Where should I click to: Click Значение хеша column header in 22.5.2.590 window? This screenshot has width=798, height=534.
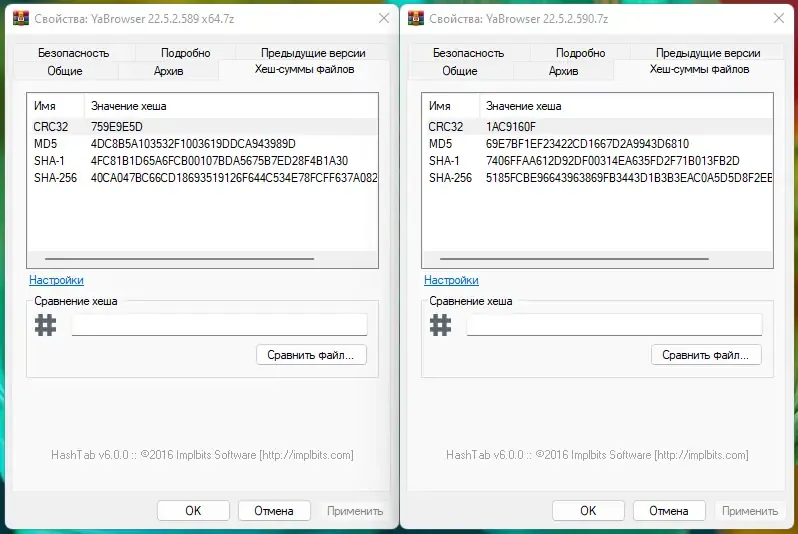tap(625, 106)
